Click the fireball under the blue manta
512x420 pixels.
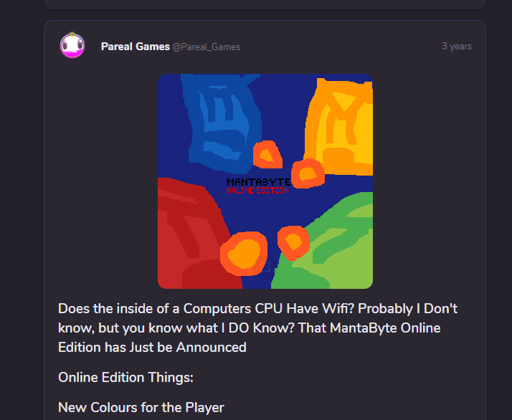pyautogui.click(x=267, y=155)
